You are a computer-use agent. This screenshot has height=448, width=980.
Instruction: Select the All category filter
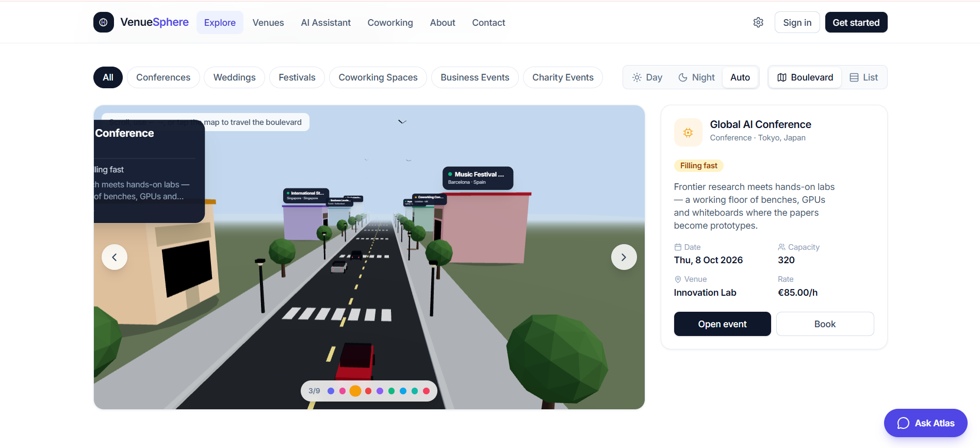coord(108,77)
